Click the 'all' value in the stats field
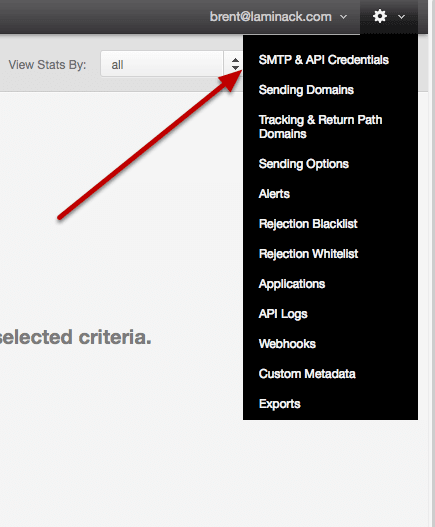435x527 pixels. pos(117,65)
